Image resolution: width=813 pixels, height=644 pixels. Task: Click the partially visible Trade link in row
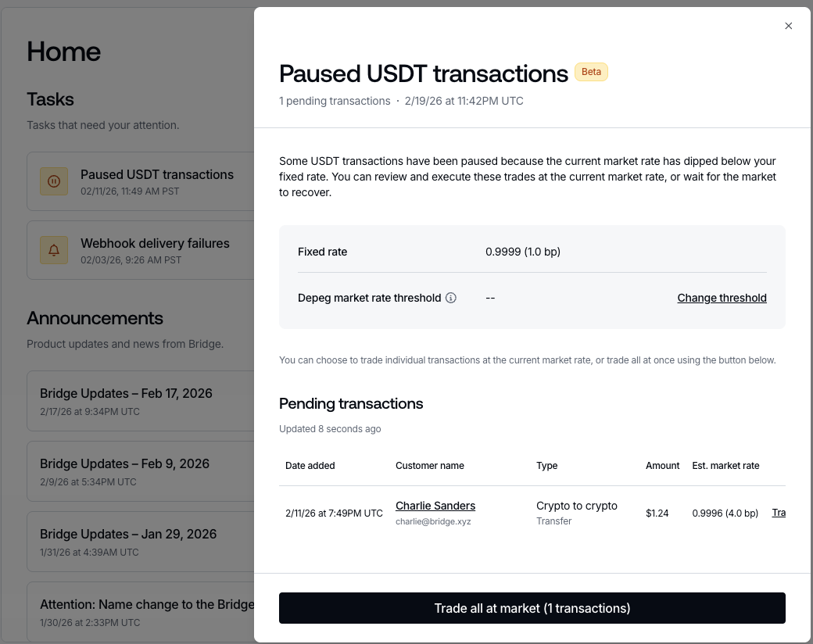pos(779,513)
